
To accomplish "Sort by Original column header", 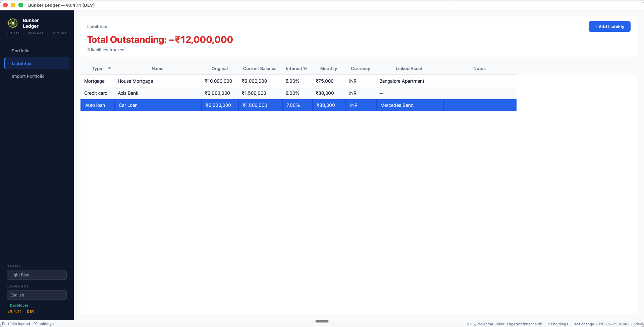I will [x=220, y=68].
